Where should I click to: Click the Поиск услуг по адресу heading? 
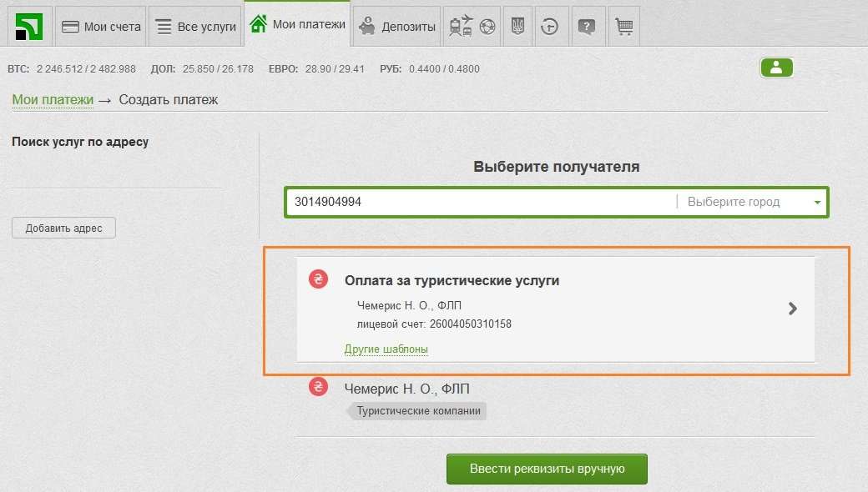(x=80, y=142)
